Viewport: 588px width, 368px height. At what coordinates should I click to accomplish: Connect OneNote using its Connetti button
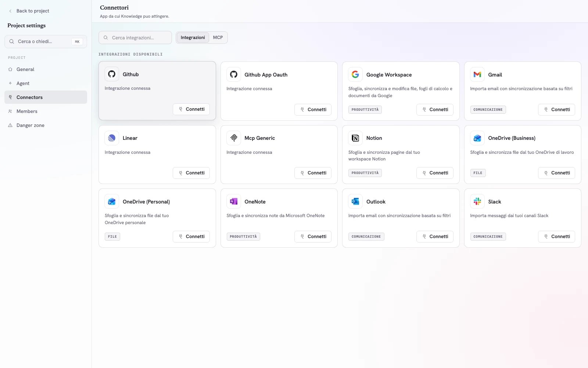point(313,237)
